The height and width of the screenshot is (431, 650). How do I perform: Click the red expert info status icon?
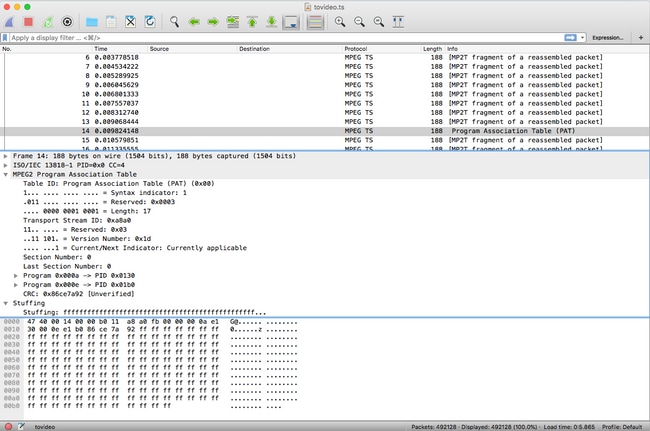8,426
